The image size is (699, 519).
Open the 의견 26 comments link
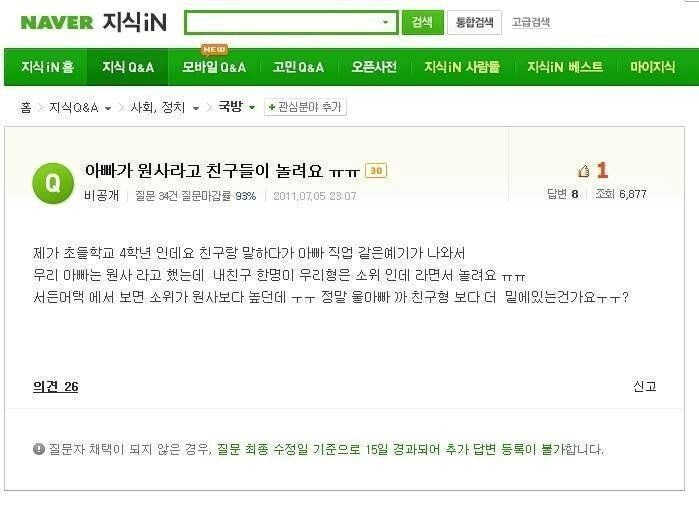pos(56,387)
